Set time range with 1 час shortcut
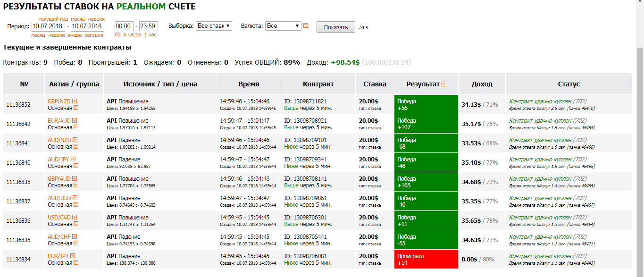 point(151,35)
